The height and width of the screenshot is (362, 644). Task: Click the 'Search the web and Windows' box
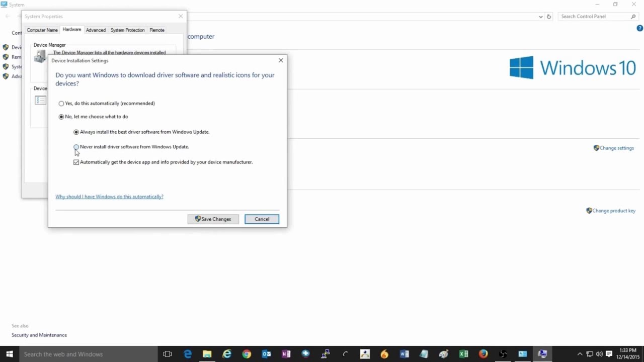[x=88, y=354]
